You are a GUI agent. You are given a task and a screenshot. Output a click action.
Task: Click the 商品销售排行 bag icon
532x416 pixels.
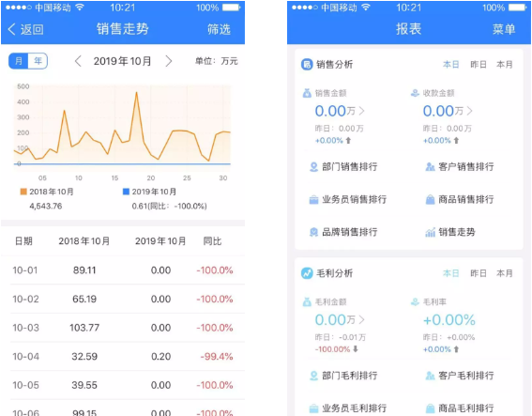click(x=430, y=200)
